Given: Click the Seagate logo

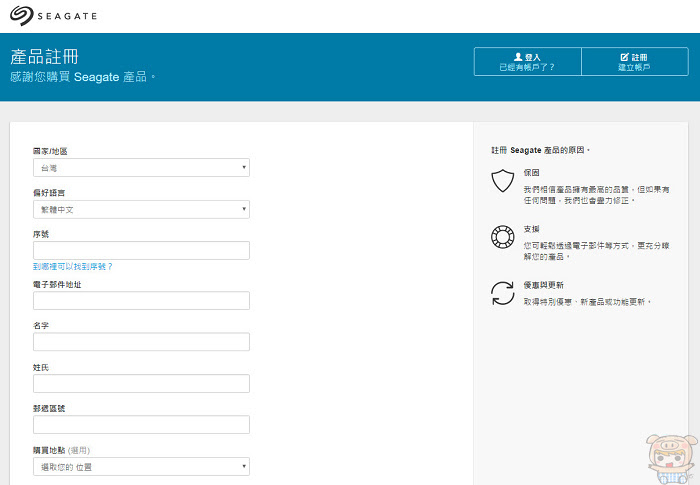Looking at the screenshot, I should click(x=53, y=16).
